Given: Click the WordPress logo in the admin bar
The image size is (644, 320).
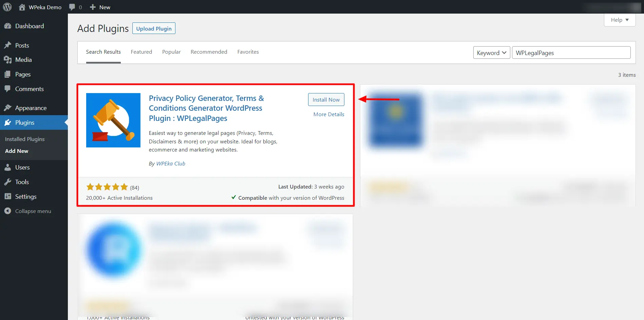Looking at the screenshot, I should [7, 7].
